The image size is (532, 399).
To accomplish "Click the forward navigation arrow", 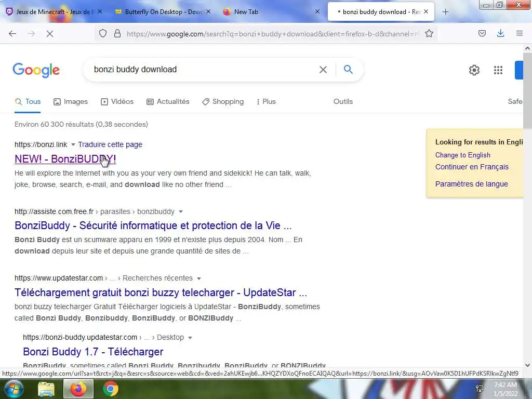I will [x=31, y=34].
